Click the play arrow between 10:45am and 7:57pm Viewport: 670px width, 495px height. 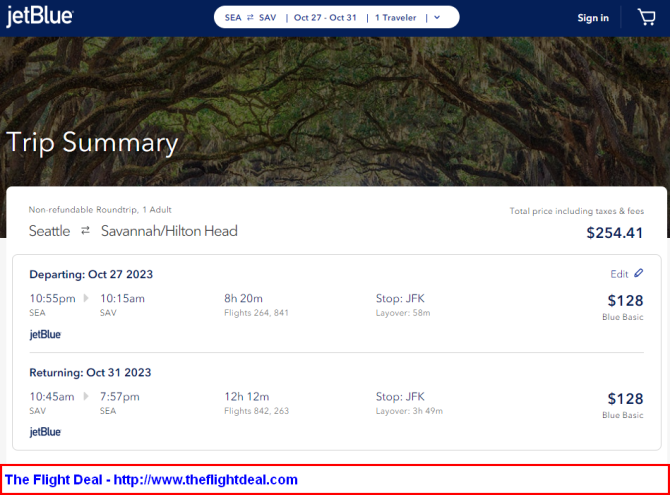point(86,396)
